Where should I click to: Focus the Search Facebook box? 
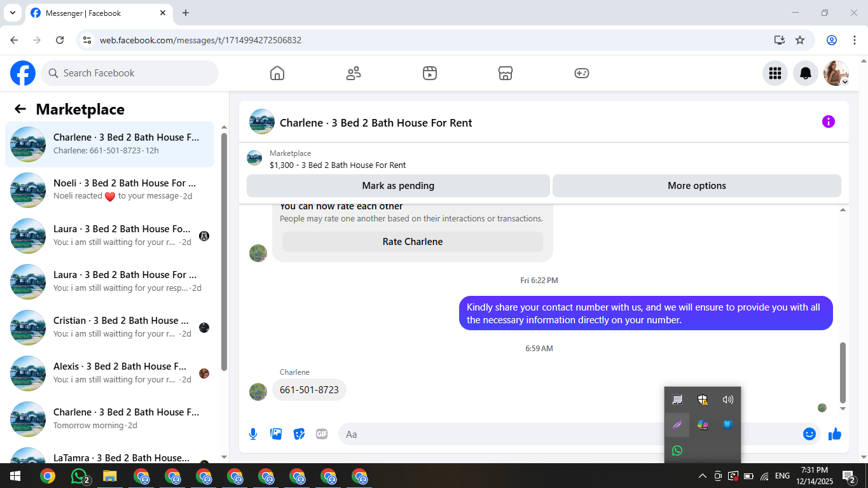(130, 73)
